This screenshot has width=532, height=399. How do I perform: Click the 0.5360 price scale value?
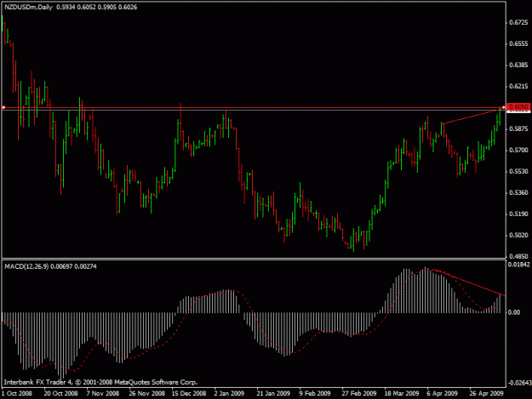pos(518,192)
